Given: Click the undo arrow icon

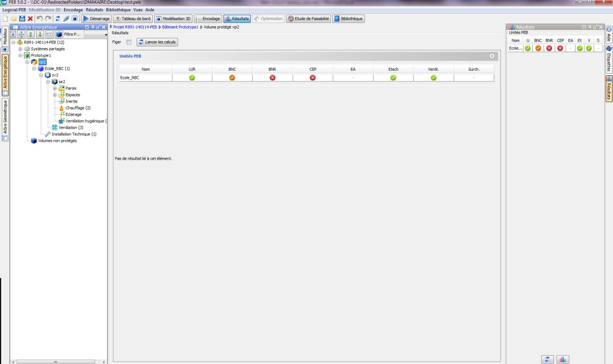Looking at the screenshot, I should pos(39,18).
